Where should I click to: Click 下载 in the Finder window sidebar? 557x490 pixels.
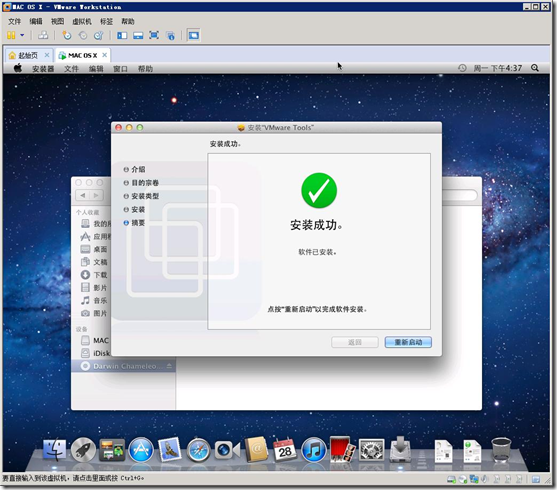point(94,275)
